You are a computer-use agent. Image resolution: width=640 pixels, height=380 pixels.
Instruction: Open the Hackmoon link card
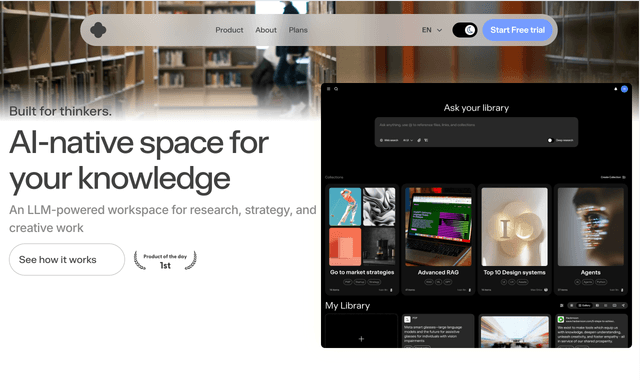click(x=591, y=331)
